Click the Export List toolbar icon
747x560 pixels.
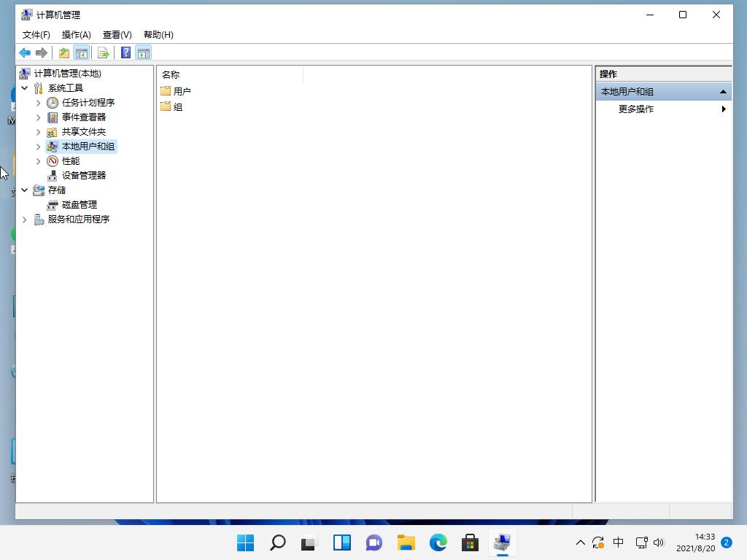point(104,52)
